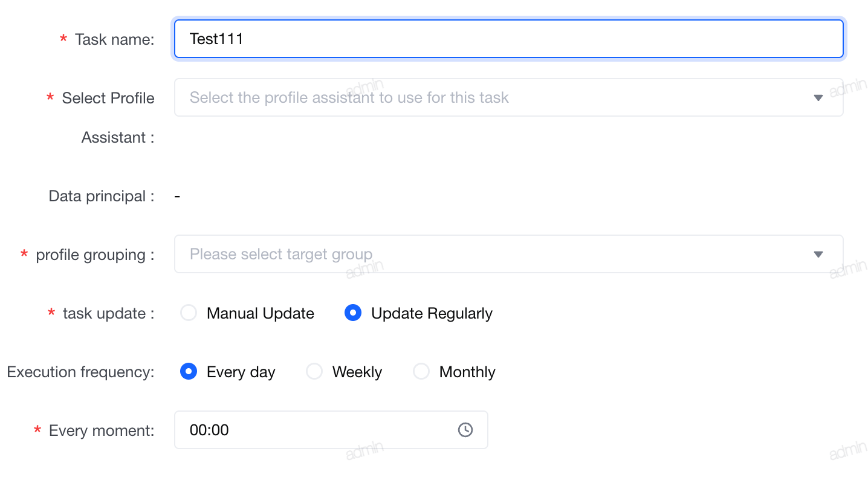Focus the Task name input containing Test111

(508, 39)
